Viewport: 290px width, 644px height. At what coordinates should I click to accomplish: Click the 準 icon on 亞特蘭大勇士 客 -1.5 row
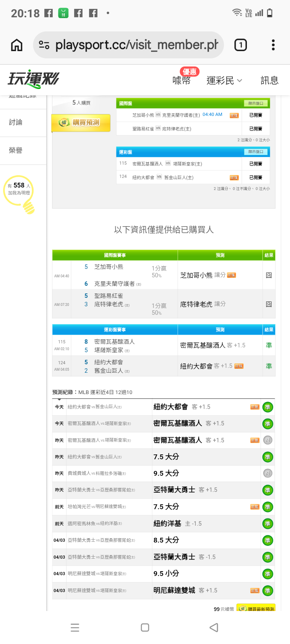(267, 557)
